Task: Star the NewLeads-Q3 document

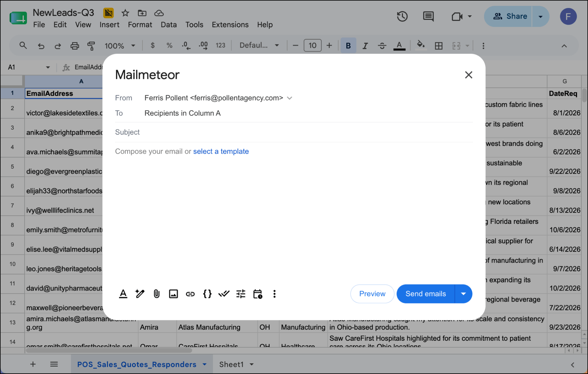Action: (125, 13)
